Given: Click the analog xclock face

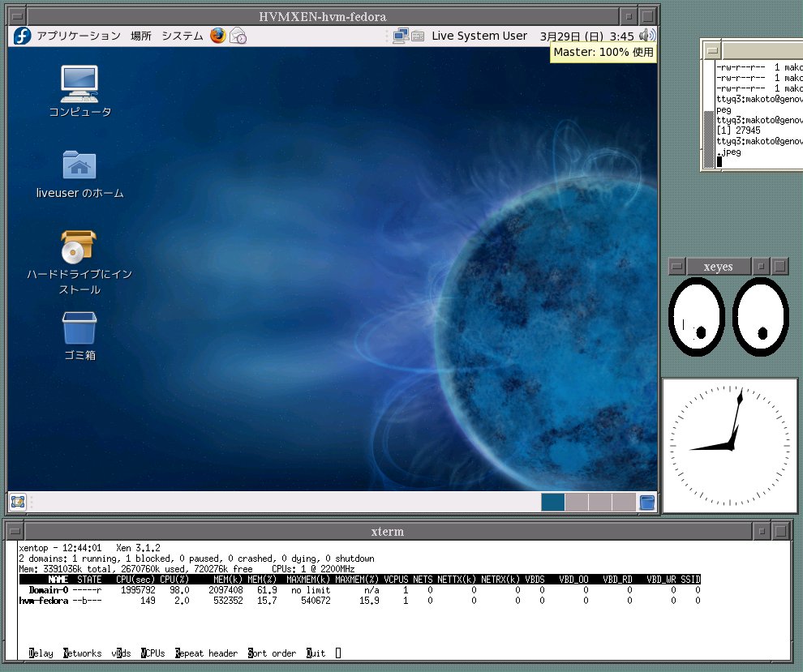Looking at the screenshot, I should [x=730, y=445].
